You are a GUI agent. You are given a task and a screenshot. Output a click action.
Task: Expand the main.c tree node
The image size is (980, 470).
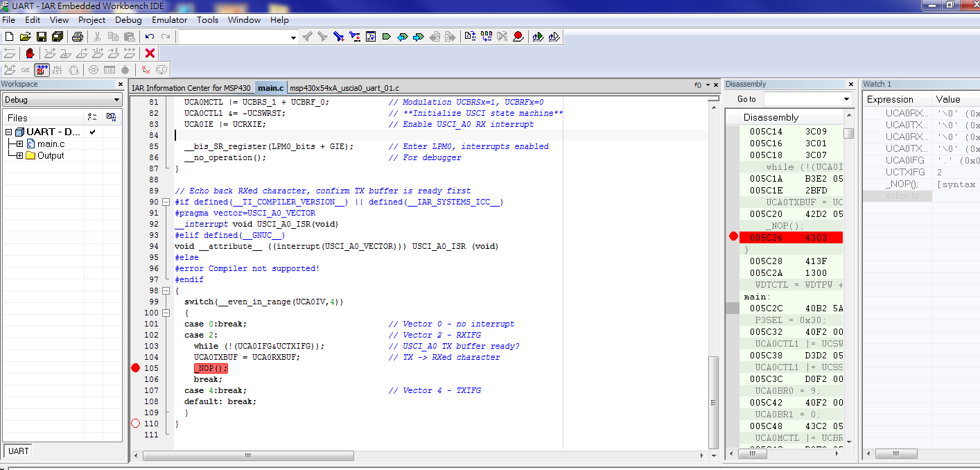click(x=19, y=144)
